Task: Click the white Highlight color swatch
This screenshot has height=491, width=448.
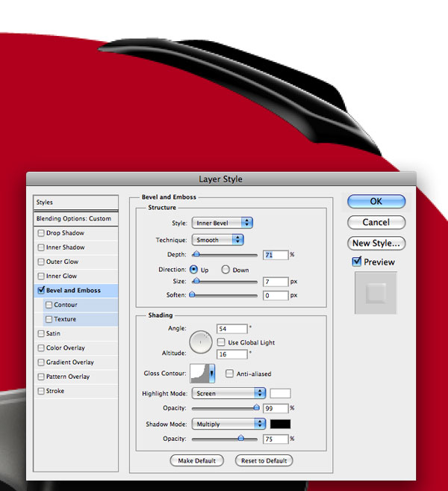Action: tap(280, 393)
